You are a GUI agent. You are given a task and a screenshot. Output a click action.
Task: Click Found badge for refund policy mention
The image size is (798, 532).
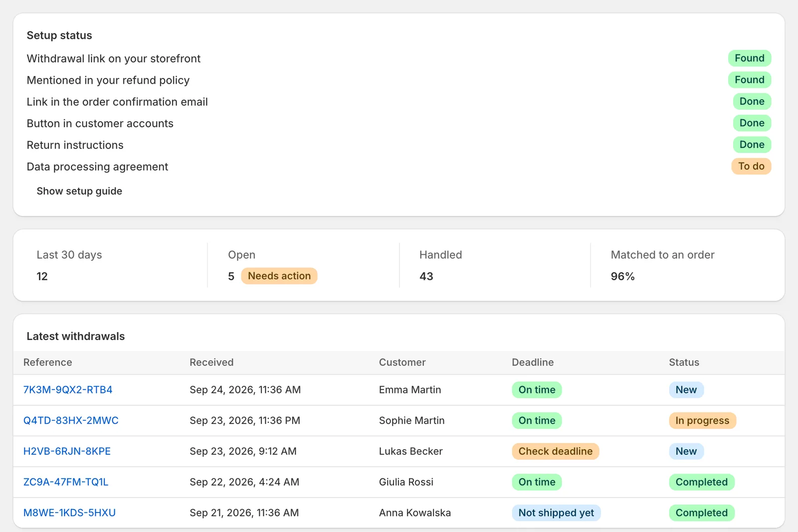tap(750, 80)
